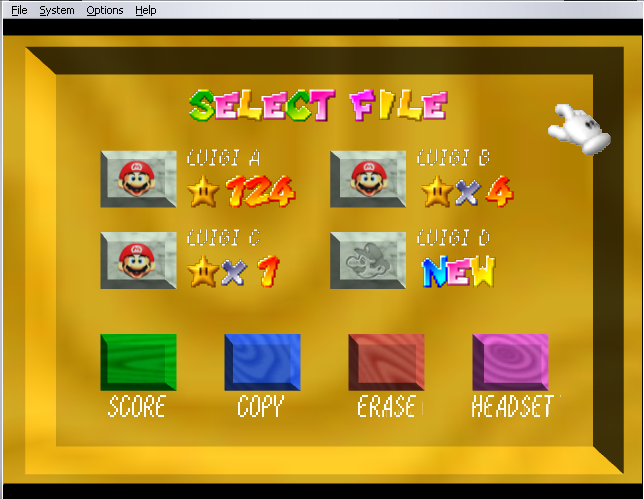644x499 pixels.
Task: Click the SCORE label
Action: (x=137, y=407)
